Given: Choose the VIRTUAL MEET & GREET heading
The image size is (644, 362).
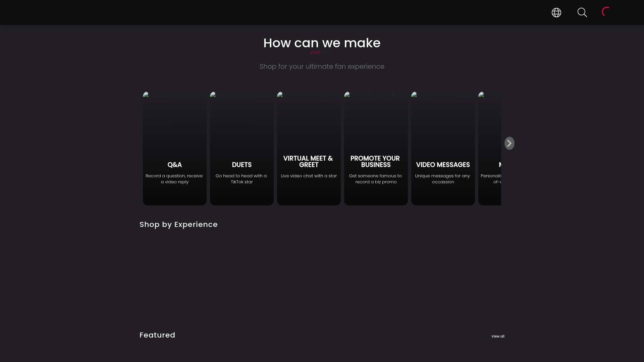Looking at the screenshot, I should [308, 162].
